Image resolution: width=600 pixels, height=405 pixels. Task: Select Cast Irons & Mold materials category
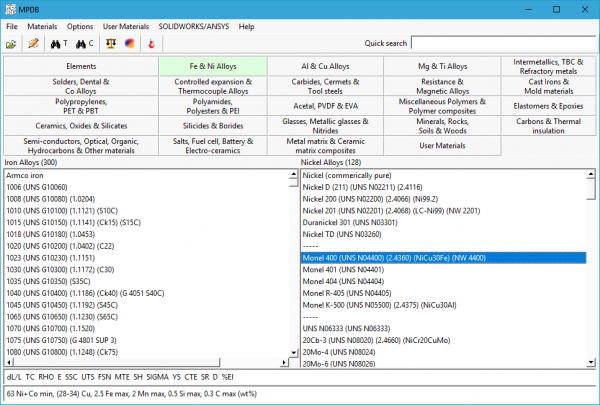[548, 86]
